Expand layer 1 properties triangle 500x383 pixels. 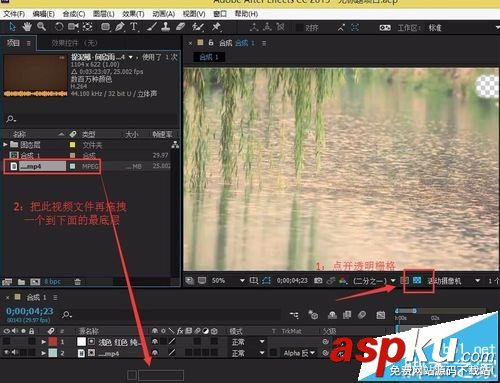pyautogui.click(x=44, y=342)
